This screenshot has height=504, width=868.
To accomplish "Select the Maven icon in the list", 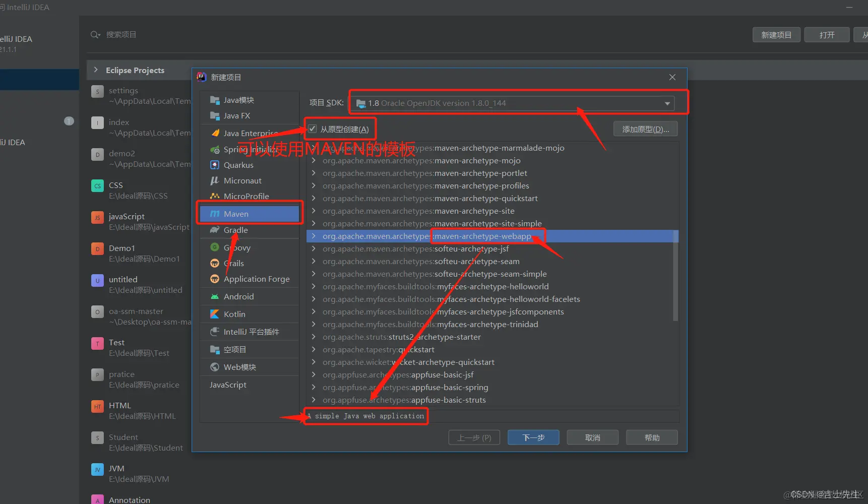I will [215, 214].
